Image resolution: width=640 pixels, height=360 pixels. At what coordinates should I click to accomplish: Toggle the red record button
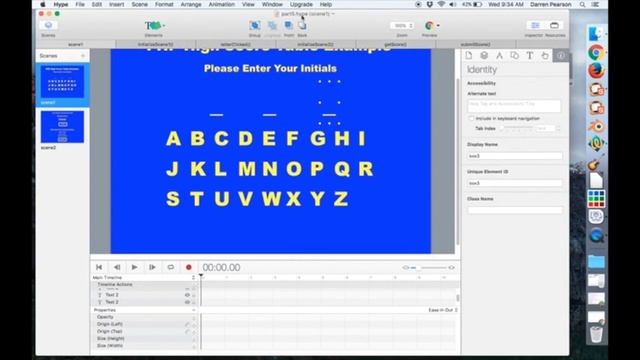pyautogui.click(x=189, y=267)
